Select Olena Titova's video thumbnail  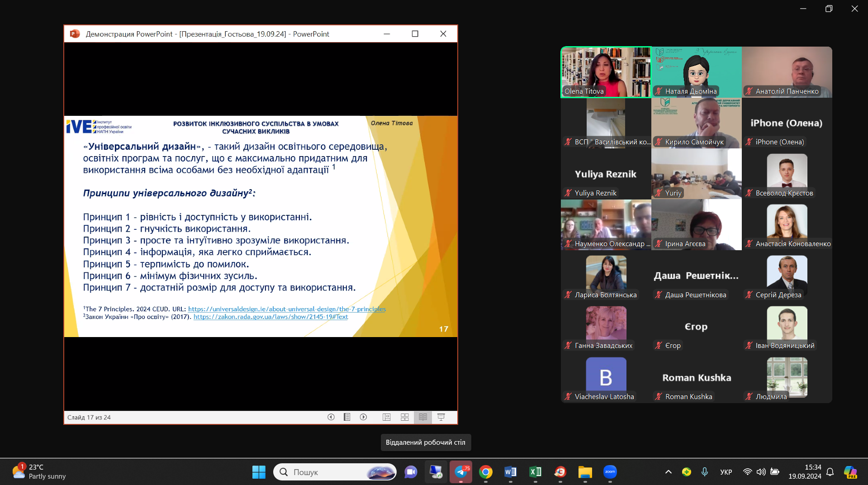point(606,72)
